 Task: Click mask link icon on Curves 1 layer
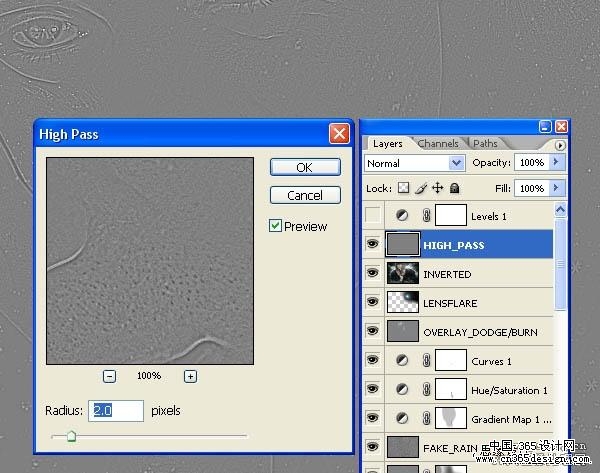click(x=426, y=360)
